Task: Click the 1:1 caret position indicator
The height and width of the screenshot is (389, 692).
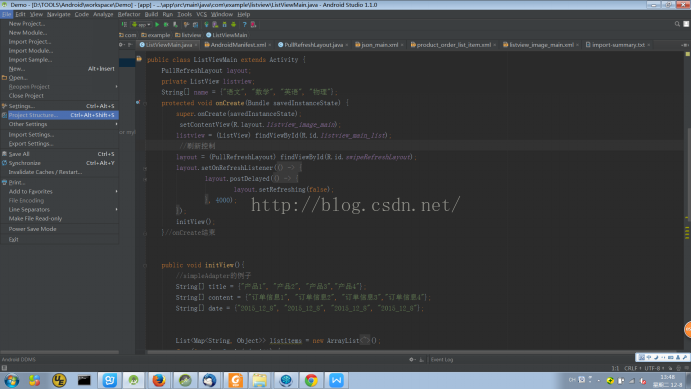Action: coord(615,368)
